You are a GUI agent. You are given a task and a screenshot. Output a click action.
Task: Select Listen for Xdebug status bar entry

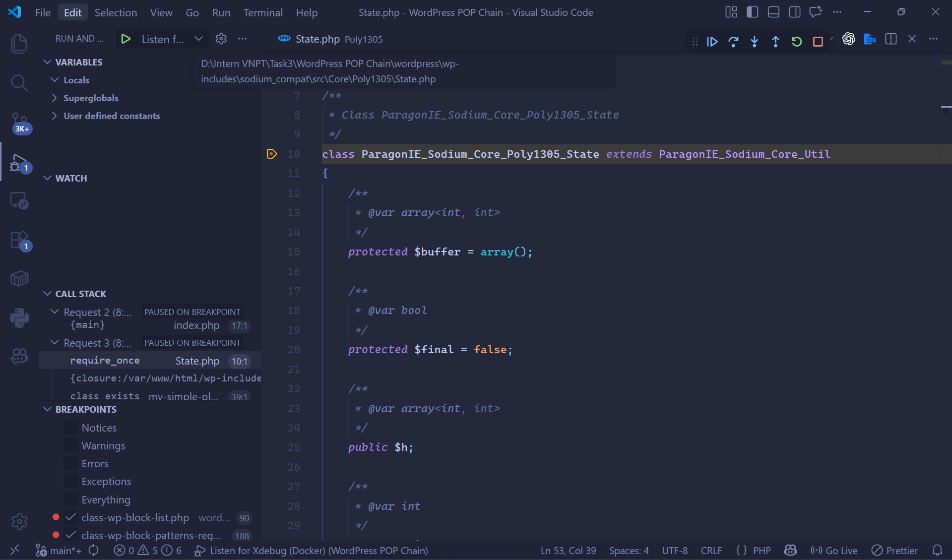click(312, 551)
